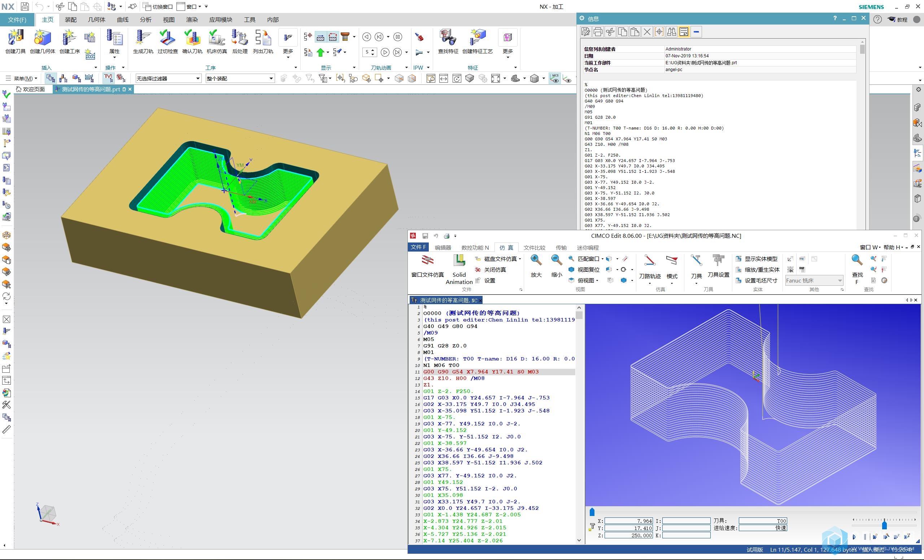Viewport: 924px width, 560px height.
Task: Click the animation speed stepper showing 5
Action: (x=369, y=52)
